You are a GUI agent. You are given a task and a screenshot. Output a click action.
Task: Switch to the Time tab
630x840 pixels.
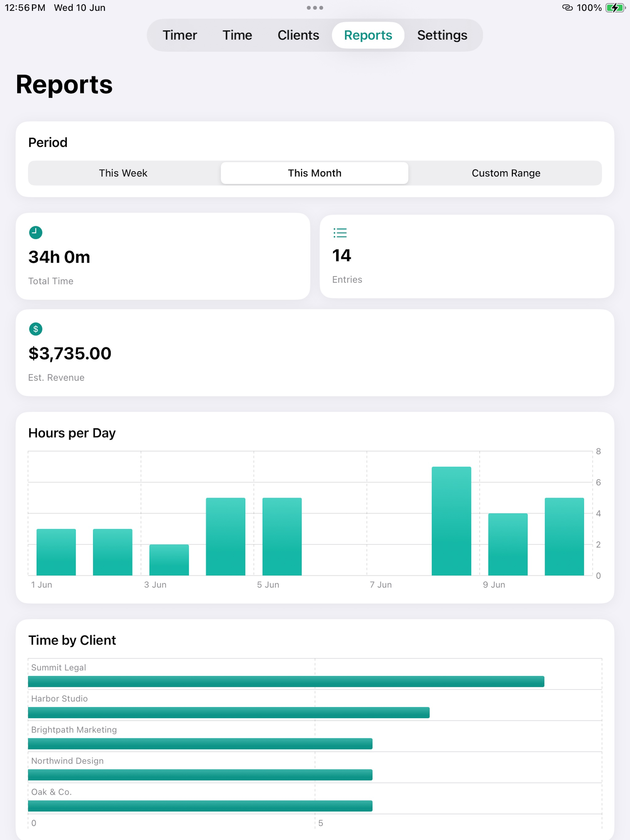pos(237,35)
